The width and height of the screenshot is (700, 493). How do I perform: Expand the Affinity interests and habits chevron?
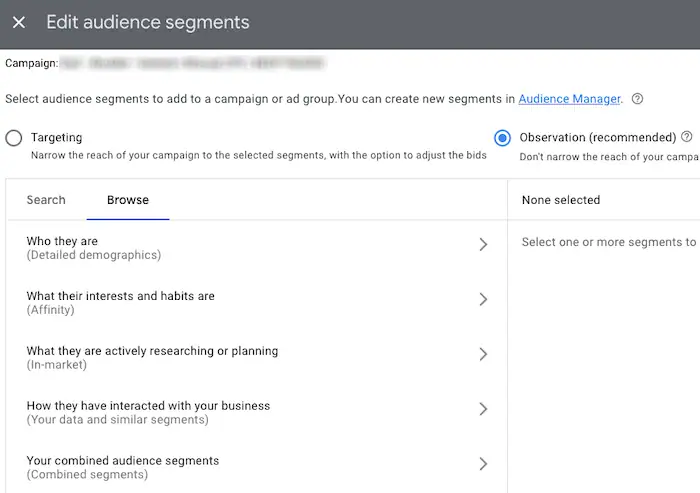click(x=483, y=299)
